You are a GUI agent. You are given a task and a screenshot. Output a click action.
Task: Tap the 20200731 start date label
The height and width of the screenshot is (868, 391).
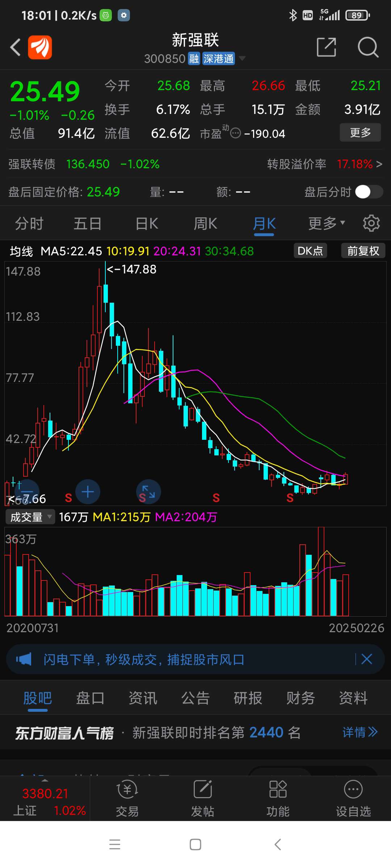[33, 628]
